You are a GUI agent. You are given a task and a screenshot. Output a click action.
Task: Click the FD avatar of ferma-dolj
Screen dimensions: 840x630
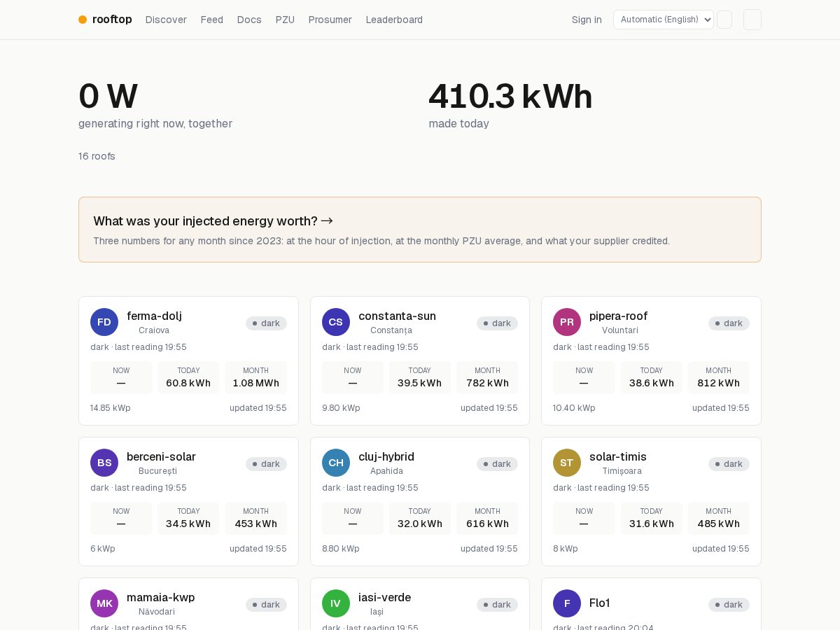pyautogui.click(x=104, y=322)
